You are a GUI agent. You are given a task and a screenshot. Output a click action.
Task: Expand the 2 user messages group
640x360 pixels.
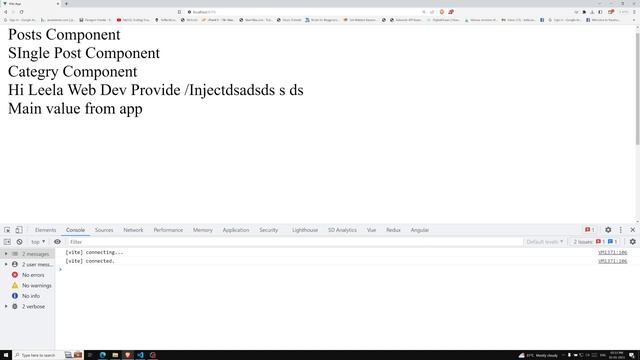coord(6,264)
